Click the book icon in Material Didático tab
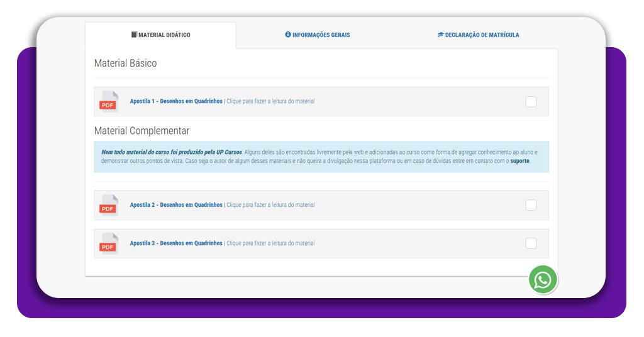The width and height of the screenshot is (644, 337). click(134, 35)
